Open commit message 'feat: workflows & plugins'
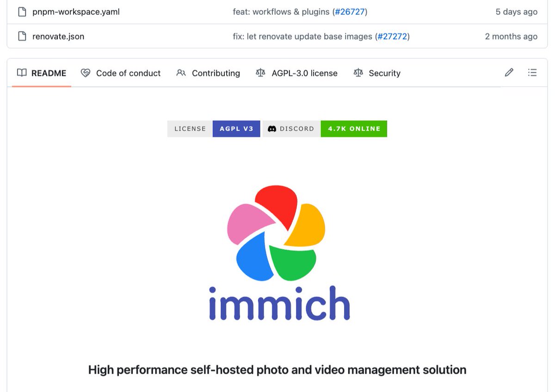Image resolution: width=555 pixels, height=392 pixels. tap(281, 12)
